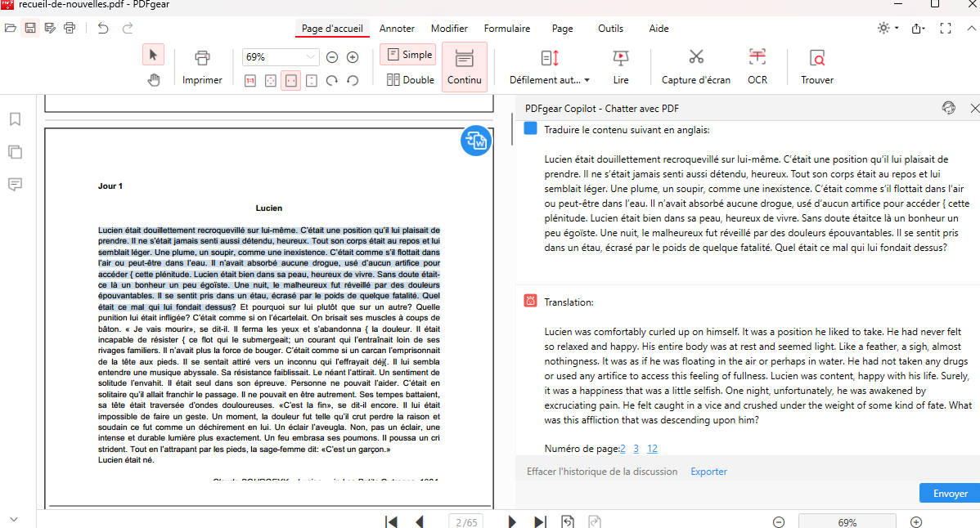Viewport: 980px width, 528px height.
Task: Click the blue Word conversion icon on the page
Action: 475,140
